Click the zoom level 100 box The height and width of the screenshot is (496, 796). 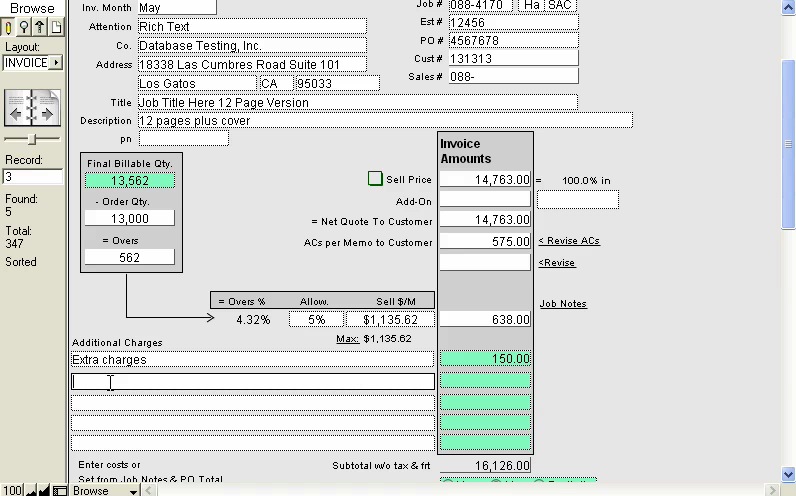click(12, 490)
